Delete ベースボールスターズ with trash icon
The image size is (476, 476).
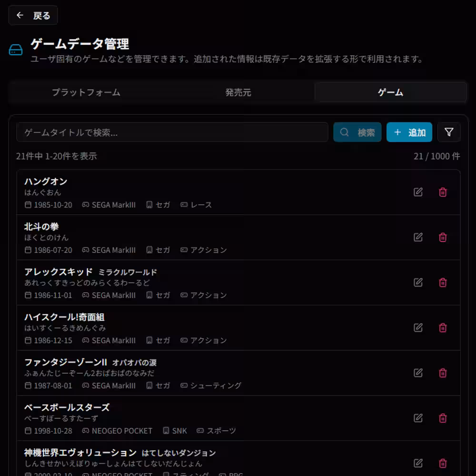442,418
